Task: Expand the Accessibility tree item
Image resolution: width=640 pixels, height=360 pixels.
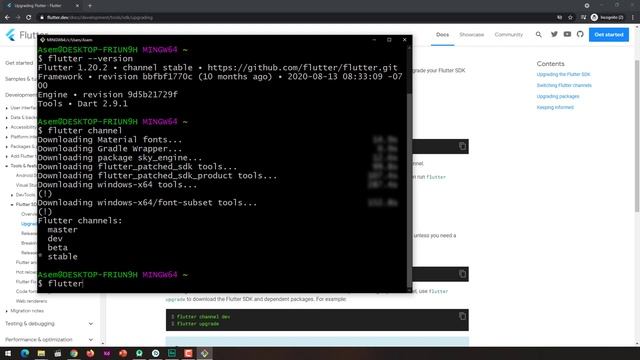Action: pos(7,127)
